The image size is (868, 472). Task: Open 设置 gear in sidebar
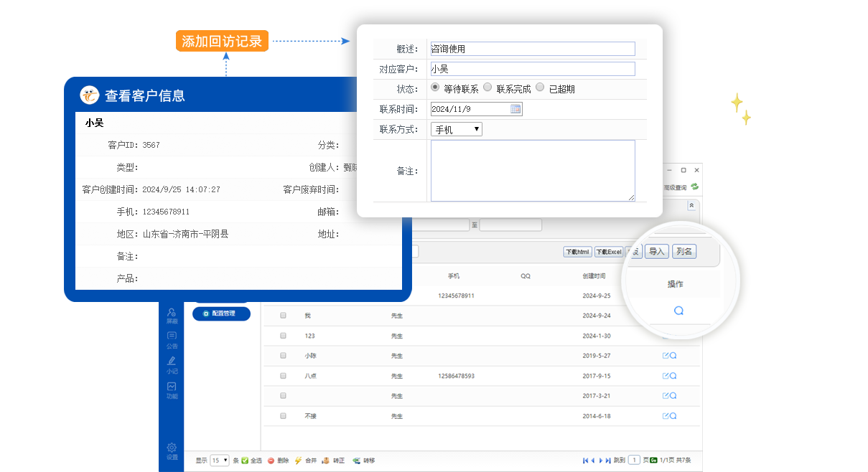click(172, 450)
